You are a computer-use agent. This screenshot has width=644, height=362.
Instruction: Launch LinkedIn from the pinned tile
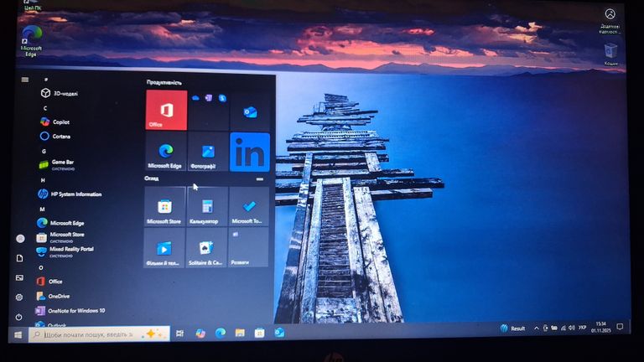tap(249, 152)
